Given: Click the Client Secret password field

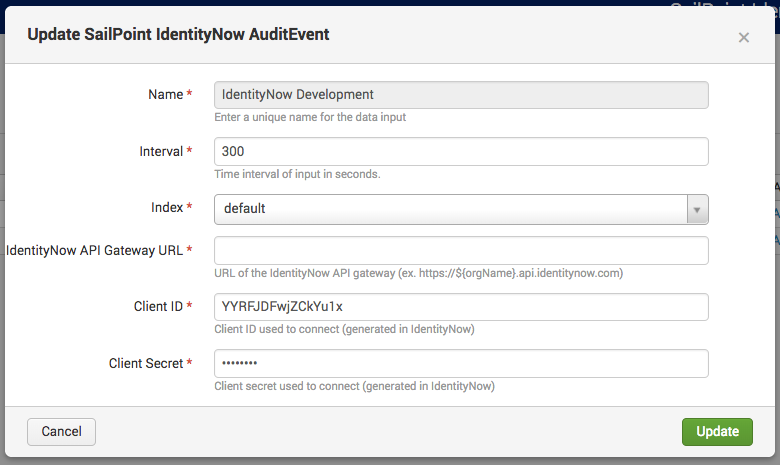Looking at the screenshot, I should [x=461, y=364].
